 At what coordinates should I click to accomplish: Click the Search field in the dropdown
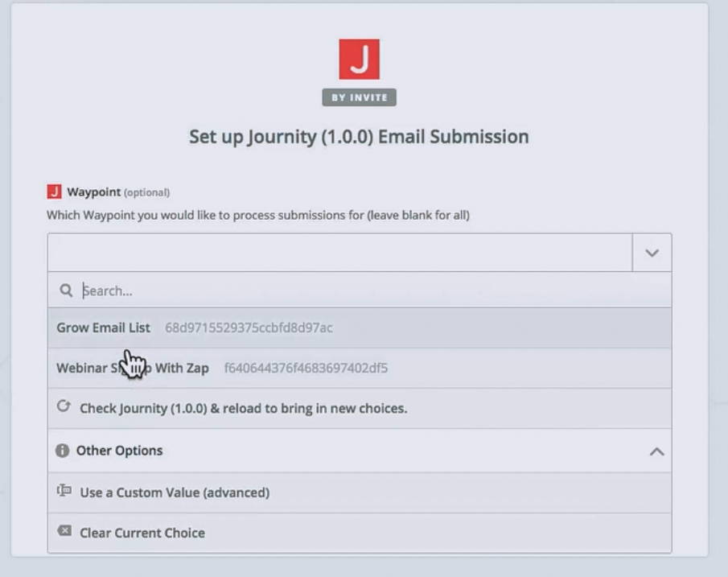coord(360,291)
